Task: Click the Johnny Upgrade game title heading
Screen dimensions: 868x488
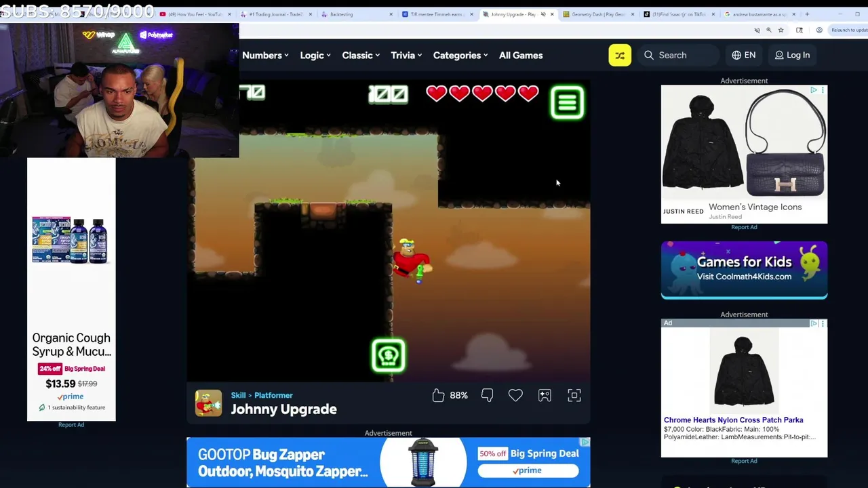Action: 283,409
